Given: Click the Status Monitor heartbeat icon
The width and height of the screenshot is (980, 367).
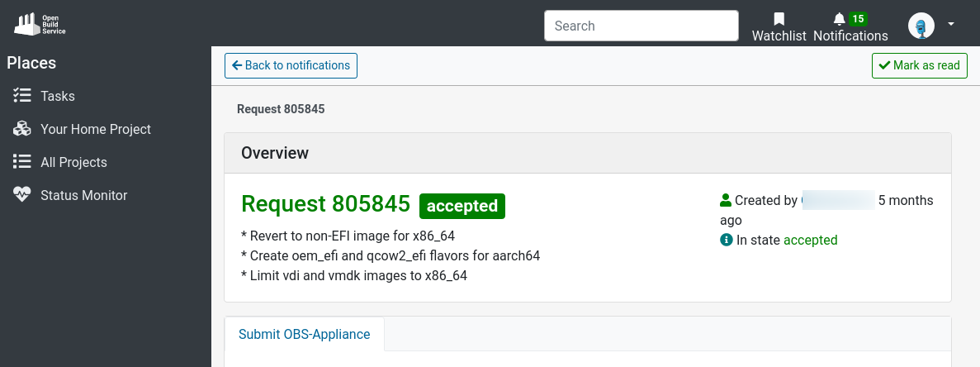Looking at the screenshot, I should click(x=22, y=195).
